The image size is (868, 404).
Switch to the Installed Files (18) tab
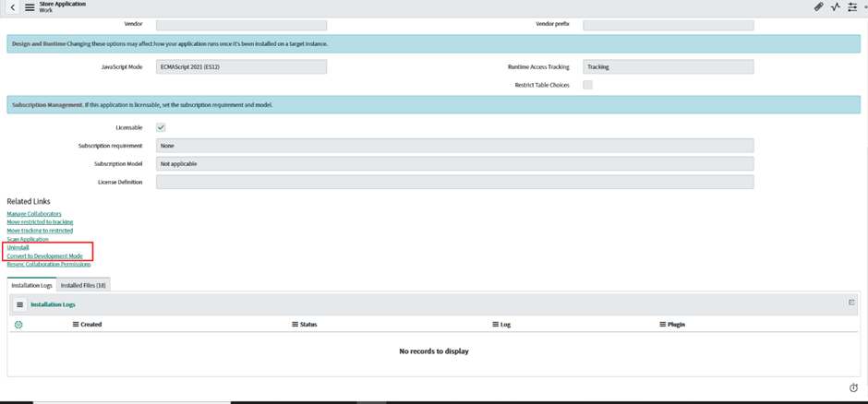pos(84,286)
